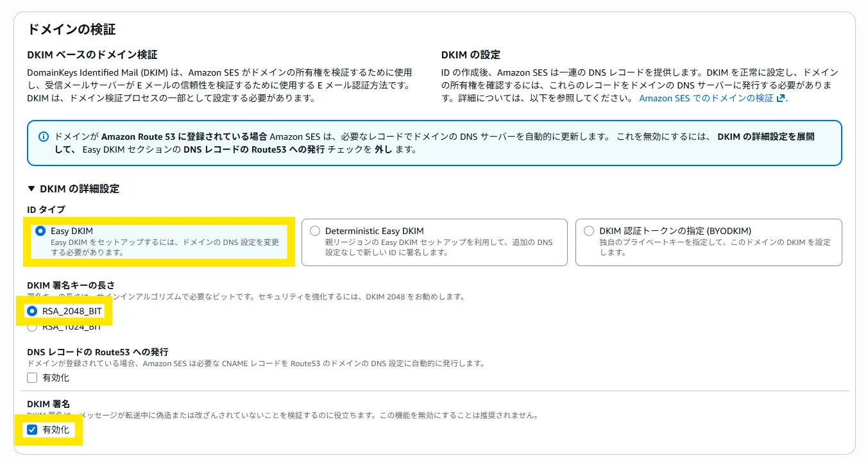Uncheck the DKIM 署名 有効化 checkbox
Image resolution: width=868 pixels, height=463 pixels.
pyautogui.click(x=32, y=430)
